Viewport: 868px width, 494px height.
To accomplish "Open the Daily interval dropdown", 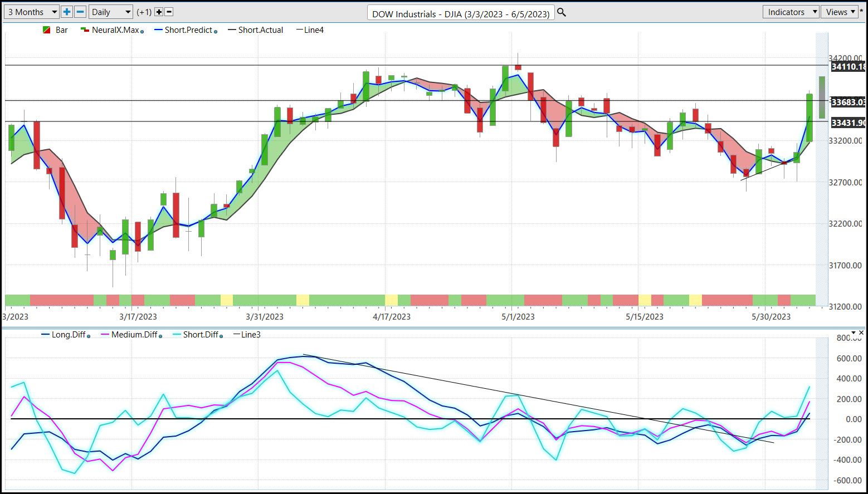I will click(111, 12).
